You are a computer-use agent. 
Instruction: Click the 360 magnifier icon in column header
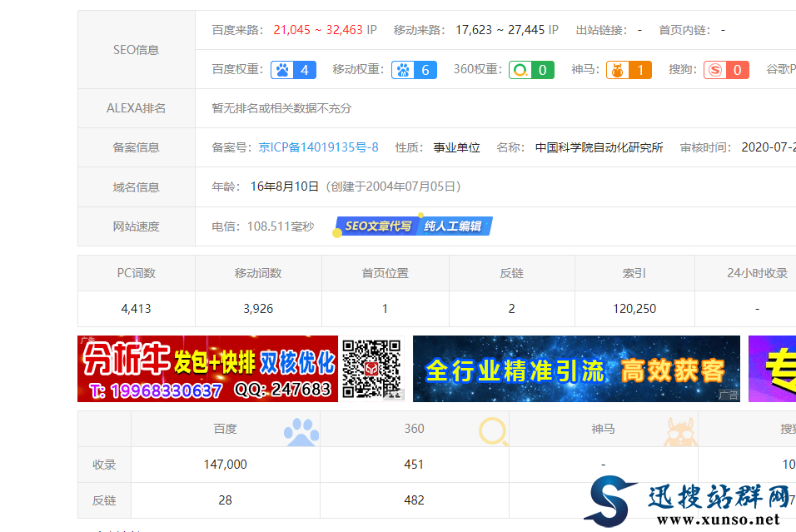click(493, 431)
